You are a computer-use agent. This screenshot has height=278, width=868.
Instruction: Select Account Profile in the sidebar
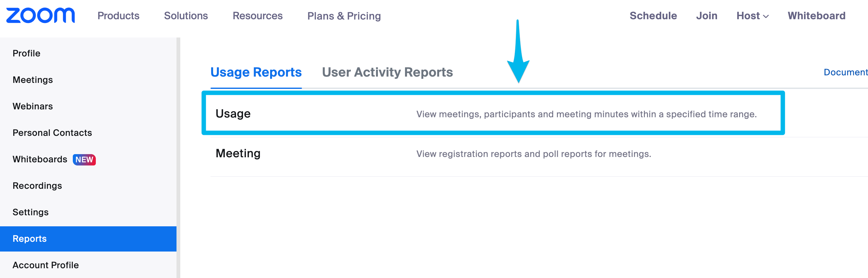pos(45,265)
